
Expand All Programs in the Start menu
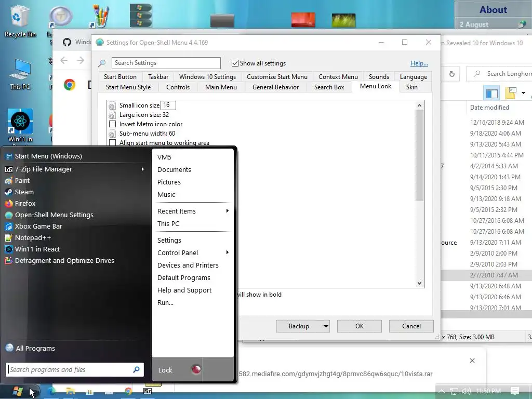coord(35,348)
